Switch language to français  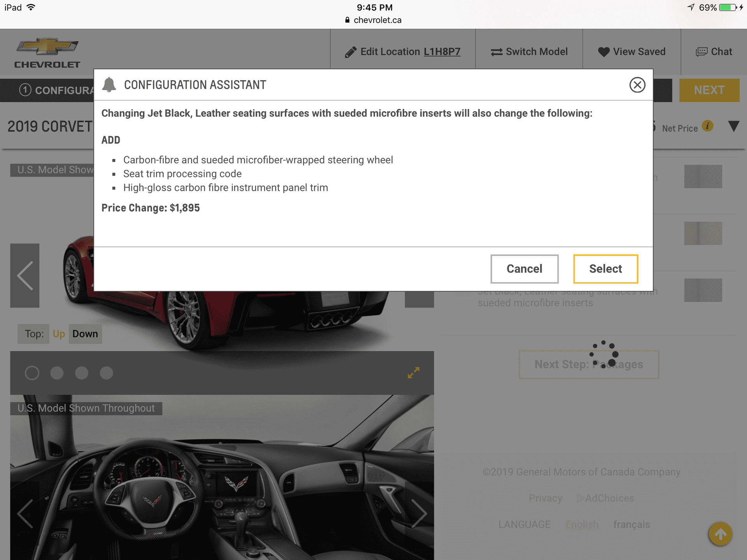click(631, 525)
